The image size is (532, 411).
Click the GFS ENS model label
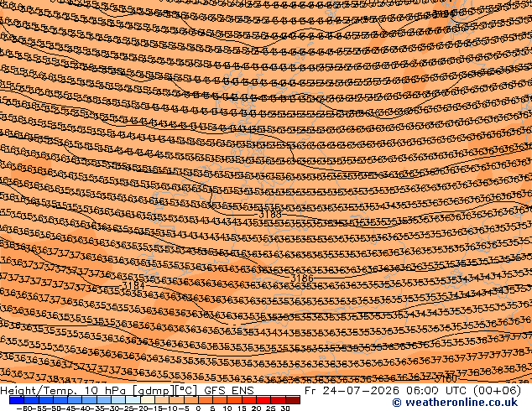229,391
